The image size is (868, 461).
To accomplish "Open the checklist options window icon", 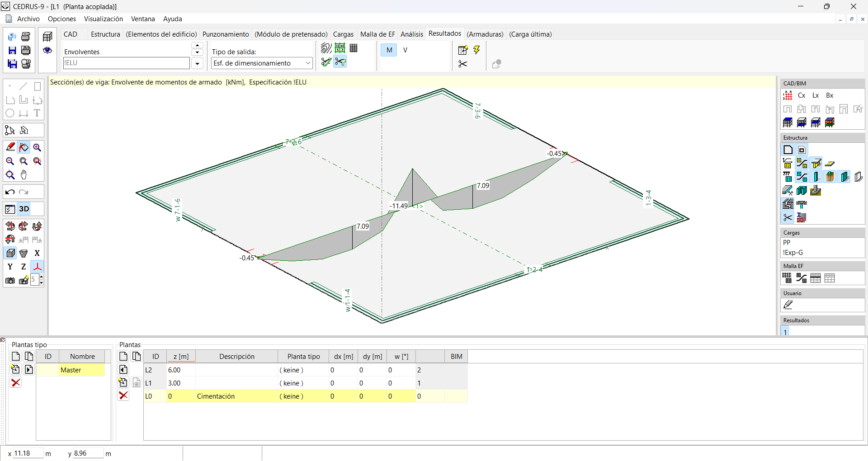I will coord(10,209).
